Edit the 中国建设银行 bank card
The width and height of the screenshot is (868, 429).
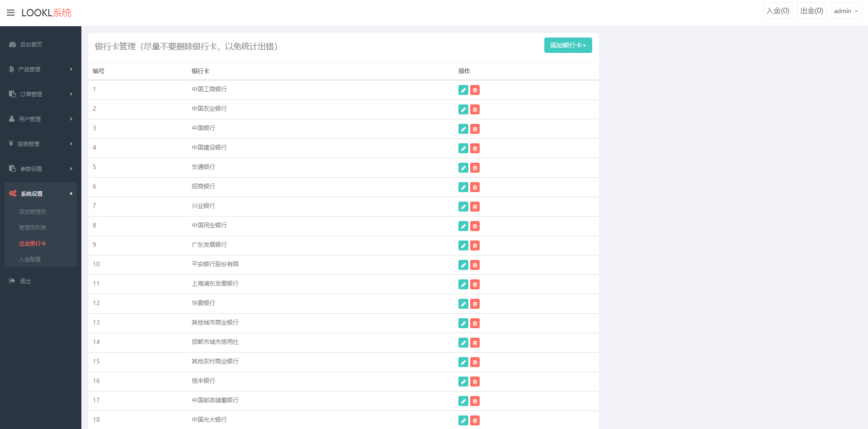click(463, 148)
